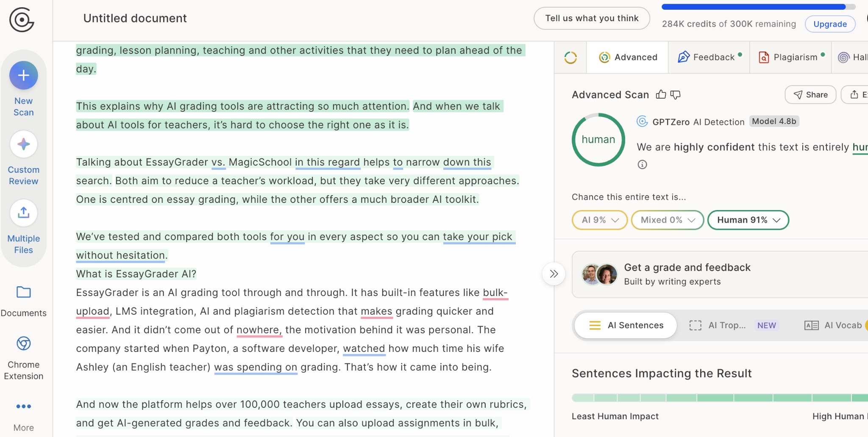Viewport: 868px width, 437px height.
Task: Select AI Sentences view
Action: tap(626, 325)
